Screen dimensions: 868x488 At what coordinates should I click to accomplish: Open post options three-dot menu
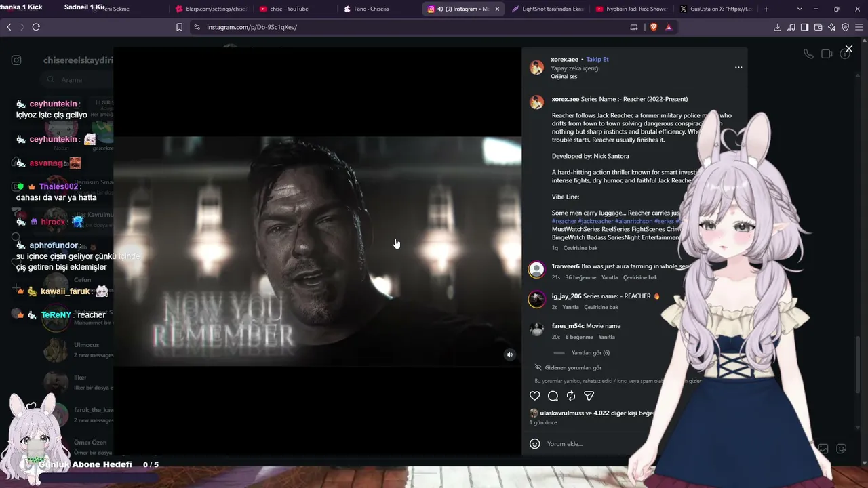click(x=738, y=68)
